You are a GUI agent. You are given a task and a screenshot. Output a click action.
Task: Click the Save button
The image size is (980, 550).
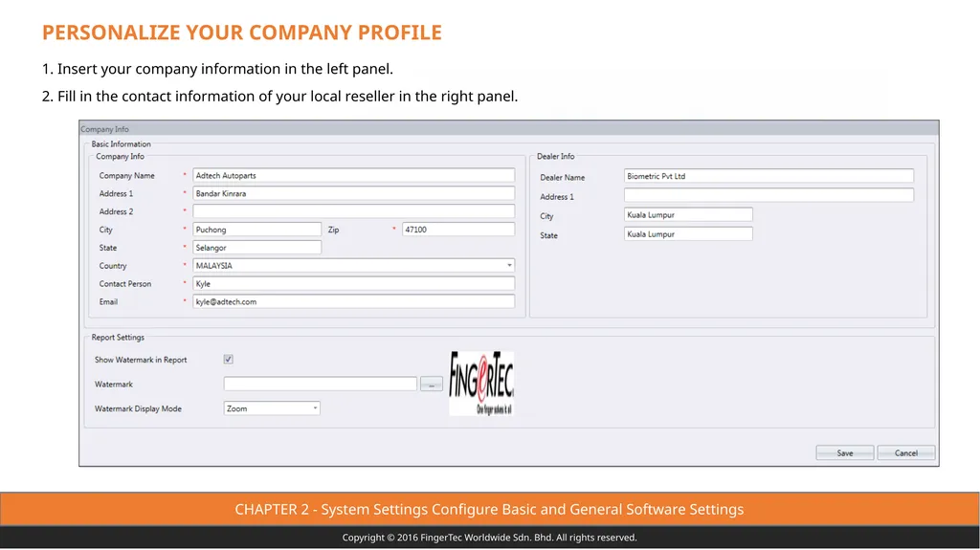click(x=845, y=453)
